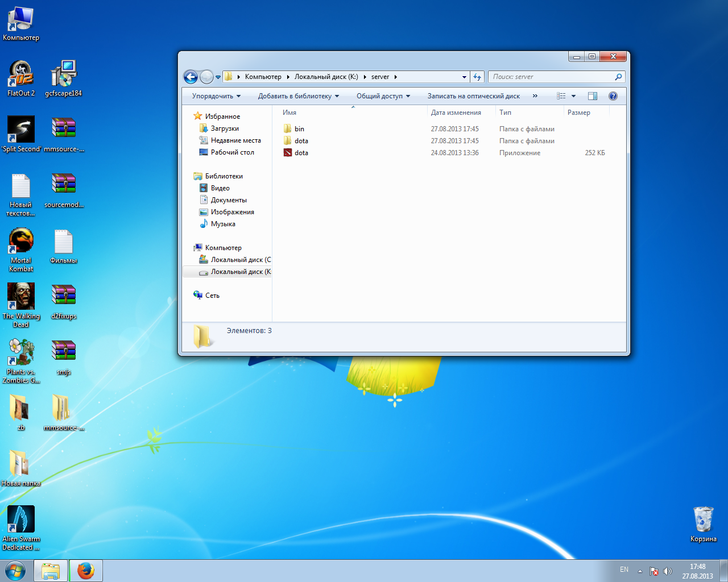Select the d2fixups archive icon
The image size is (728, 582).
tap(64, 302)
